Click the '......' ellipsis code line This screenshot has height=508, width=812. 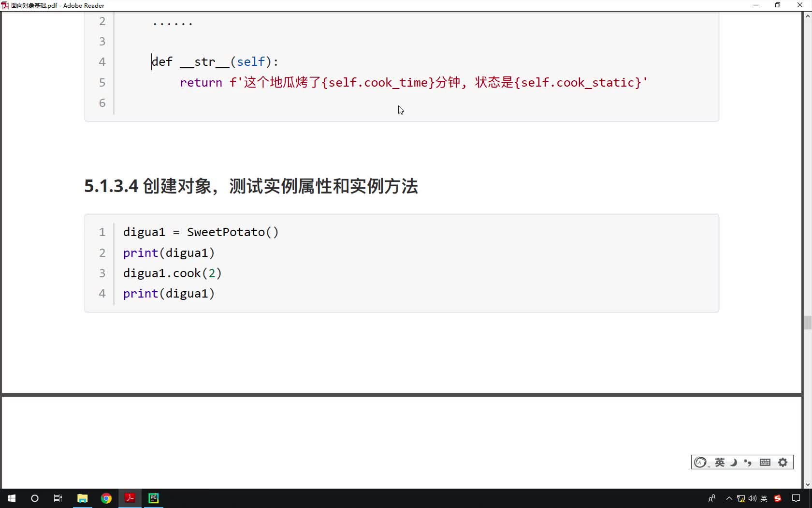coord(173,22)
